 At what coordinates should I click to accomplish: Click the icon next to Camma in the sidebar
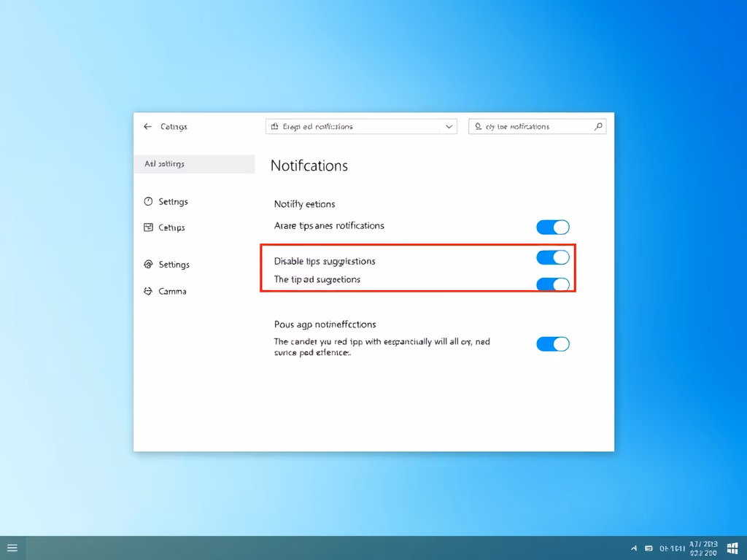point(149,291)
